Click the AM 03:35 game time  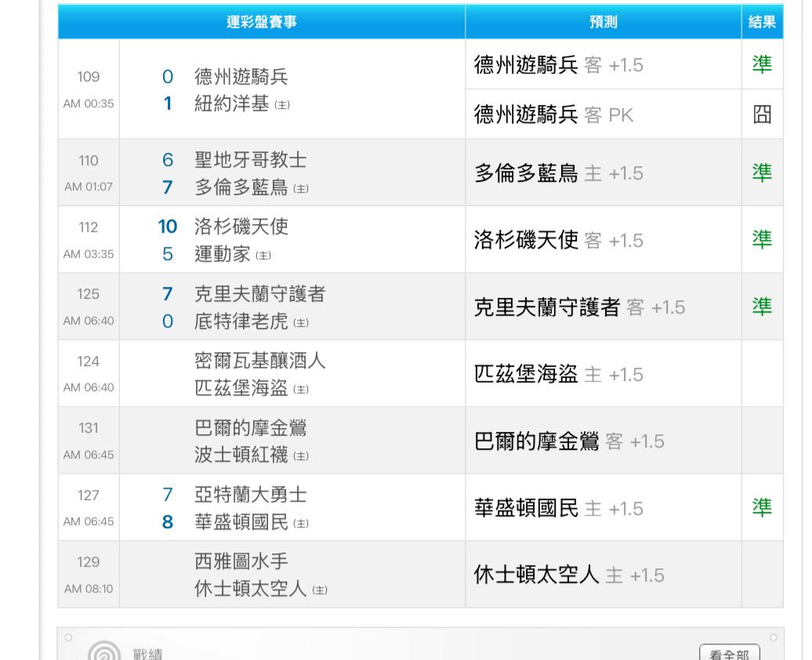[x=89, y=254]
